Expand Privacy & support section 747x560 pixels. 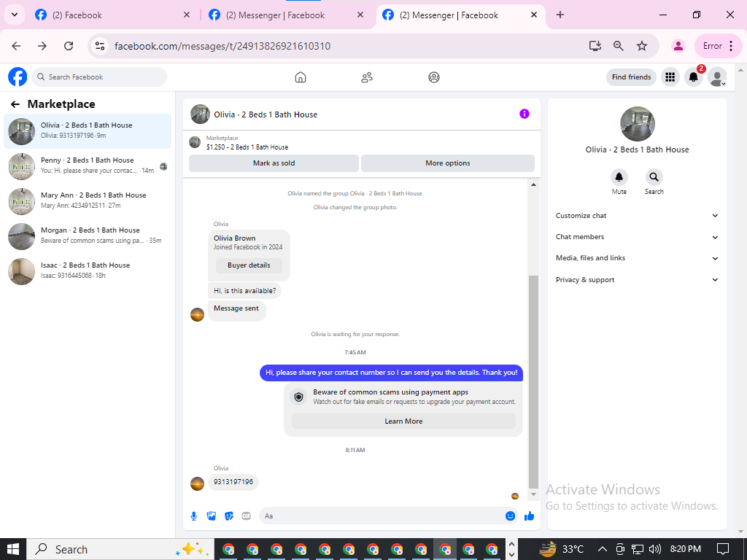pos(637,279)
